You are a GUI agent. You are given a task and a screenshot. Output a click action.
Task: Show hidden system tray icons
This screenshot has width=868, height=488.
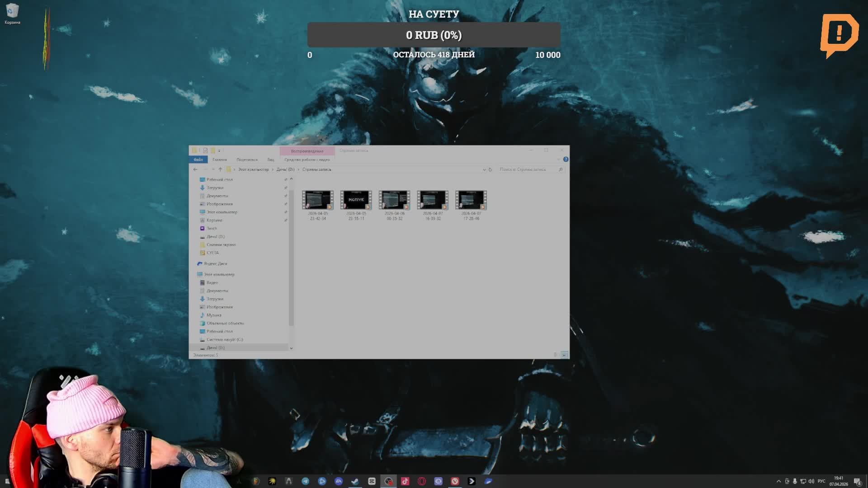coord(778,481)
